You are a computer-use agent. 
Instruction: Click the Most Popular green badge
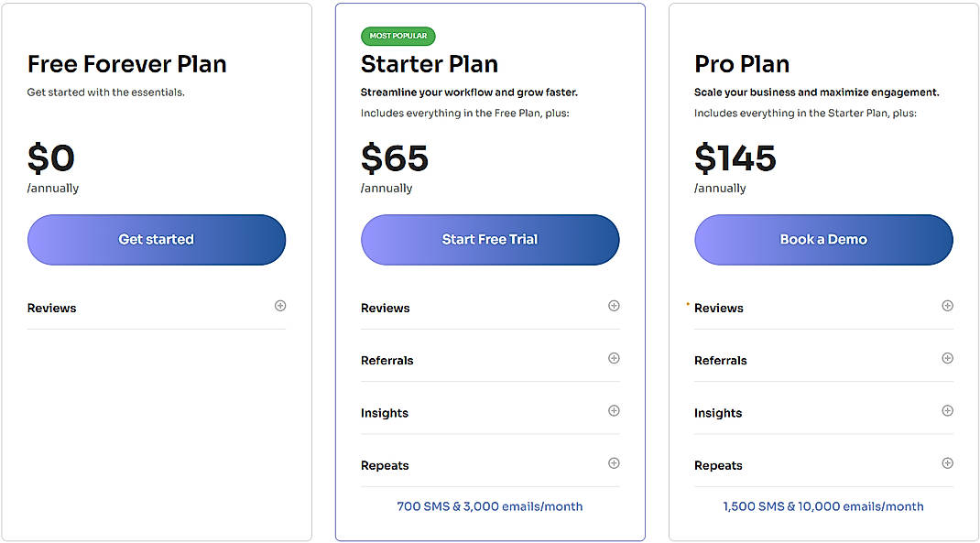[x=398, y=36]
